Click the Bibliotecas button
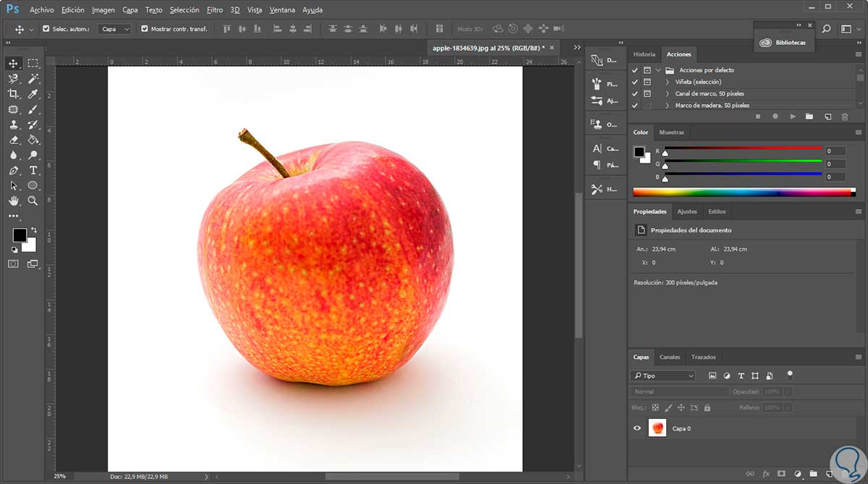This screenshot has height=484, width=868. (784, 43)
